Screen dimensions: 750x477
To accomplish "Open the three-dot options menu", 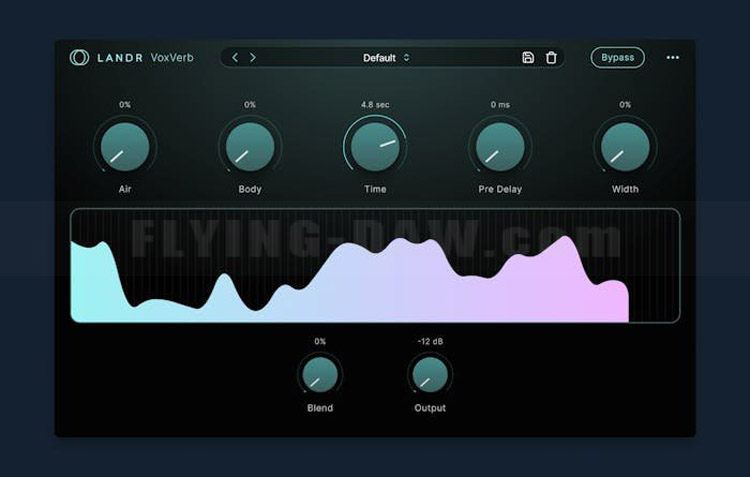I will coord(673,57).
